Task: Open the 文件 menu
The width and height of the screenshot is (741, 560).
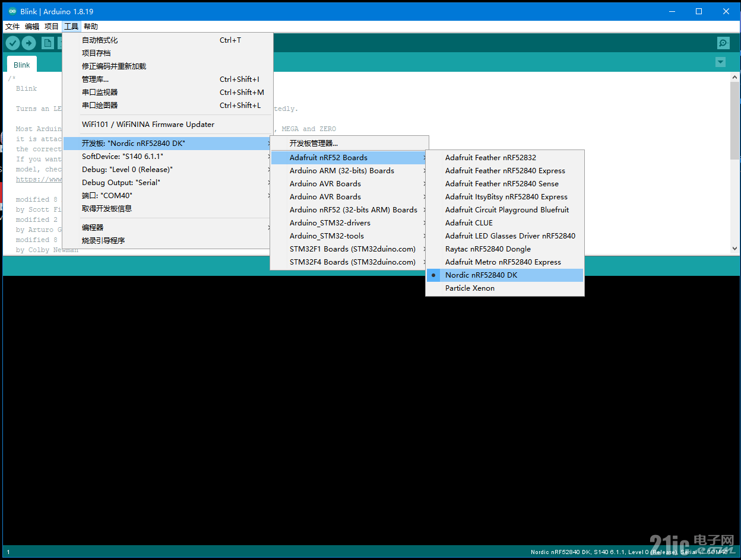Action: (x=12, y=27)
